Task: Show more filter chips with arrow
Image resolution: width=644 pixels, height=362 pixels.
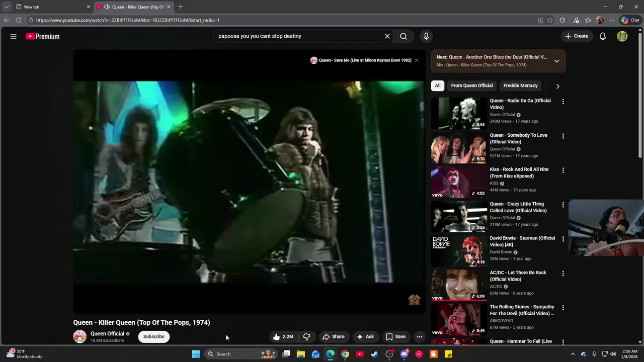Action: (557, 86)
